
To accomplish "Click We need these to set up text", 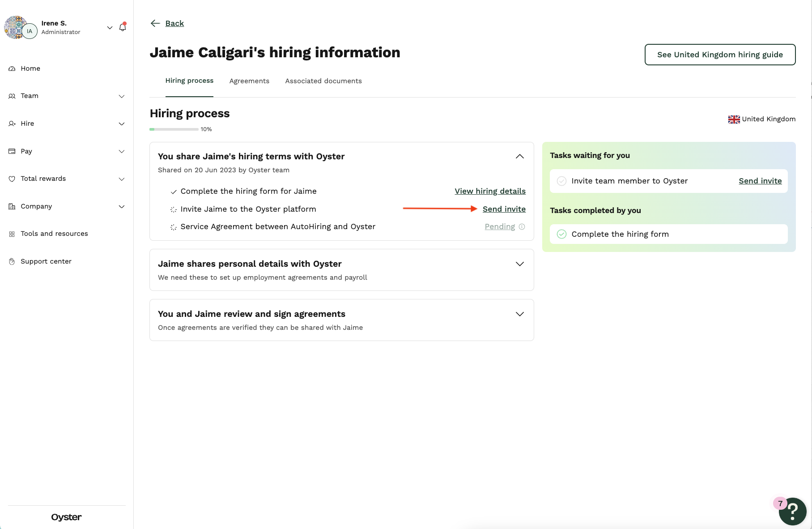I will [x=263, y=277].
